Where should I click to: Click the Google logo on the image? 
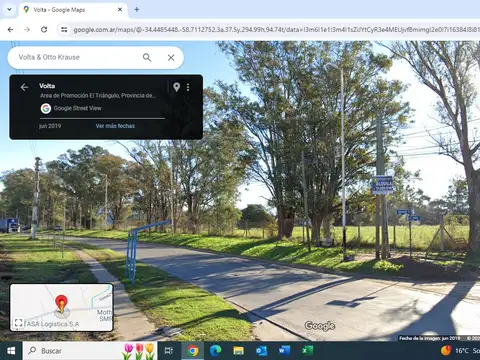(x=320, y=326)
